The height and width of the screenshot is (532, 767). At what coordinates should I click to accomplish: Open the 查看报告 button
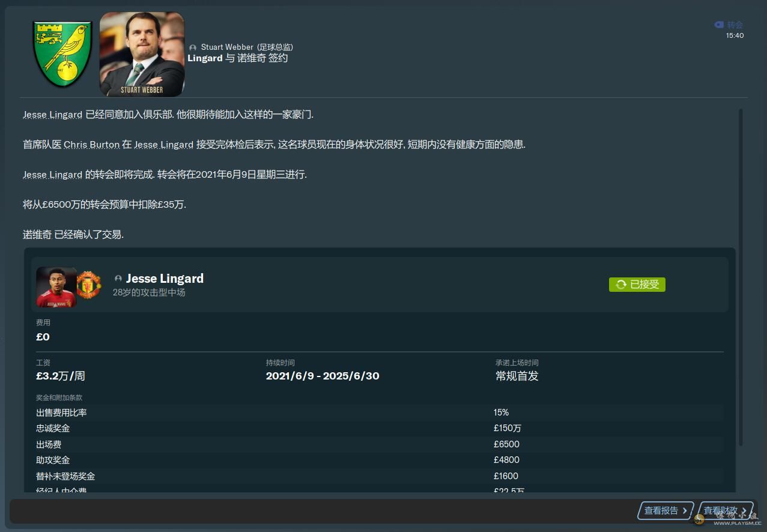[x=665, y=511]
